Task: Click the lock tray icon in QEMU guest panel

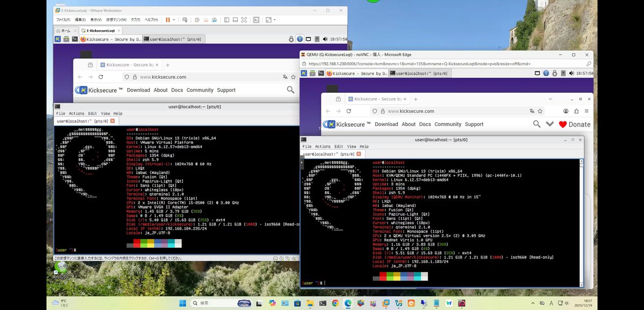Action: pos(555,73)
